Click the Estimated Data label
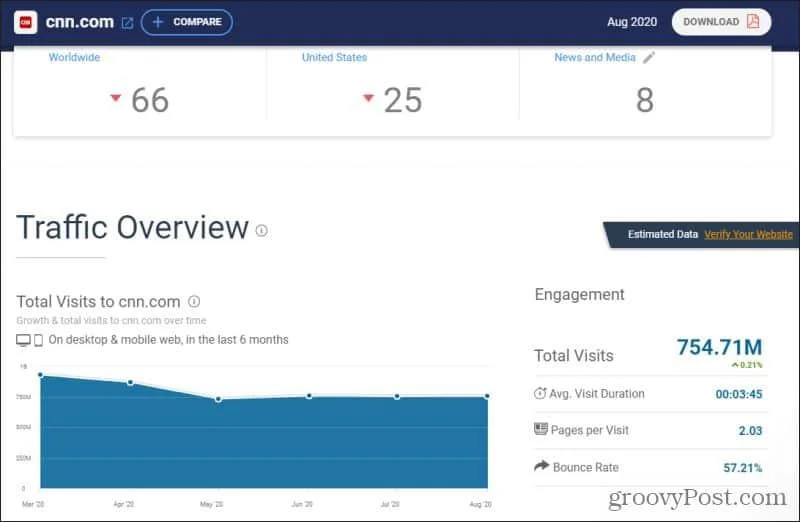The image size is (800, 522). coord(663,234)
